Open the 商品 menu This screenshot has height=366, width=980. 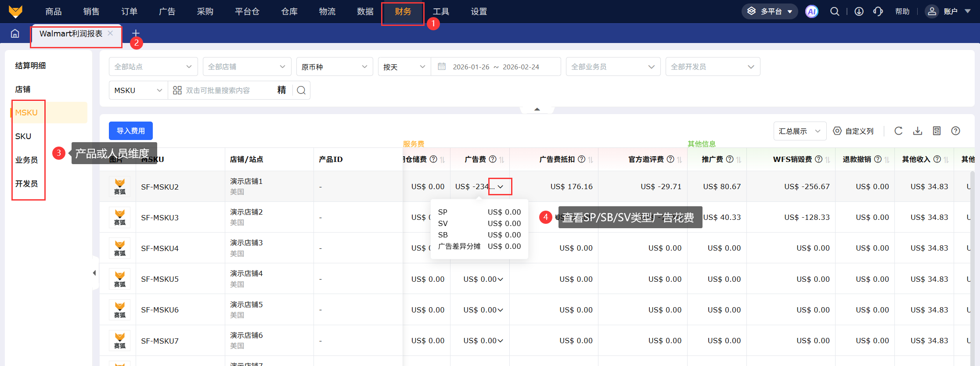click(54, 11)
